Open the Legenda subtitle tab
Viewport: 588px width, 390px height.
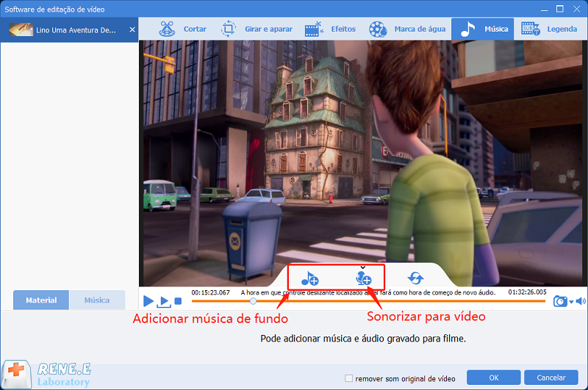point(549,29)
